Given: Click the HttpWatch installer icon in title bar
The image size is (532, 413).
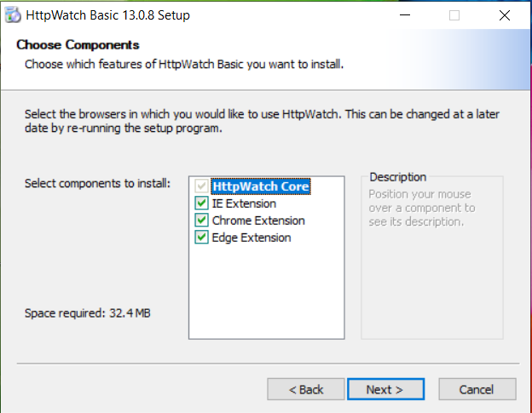Looking at the screenshot, I should [13, 15].
